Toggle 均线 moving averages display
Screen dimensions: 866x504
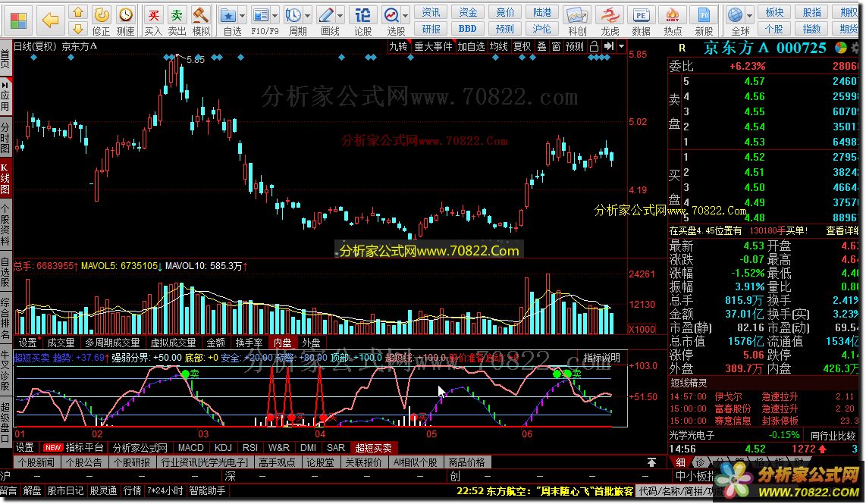pyautogui.click(x=499, y=46)
